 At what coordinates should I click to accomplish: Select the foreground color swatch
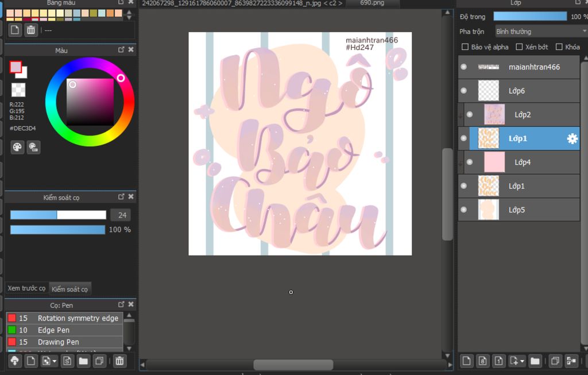point(16,67)
